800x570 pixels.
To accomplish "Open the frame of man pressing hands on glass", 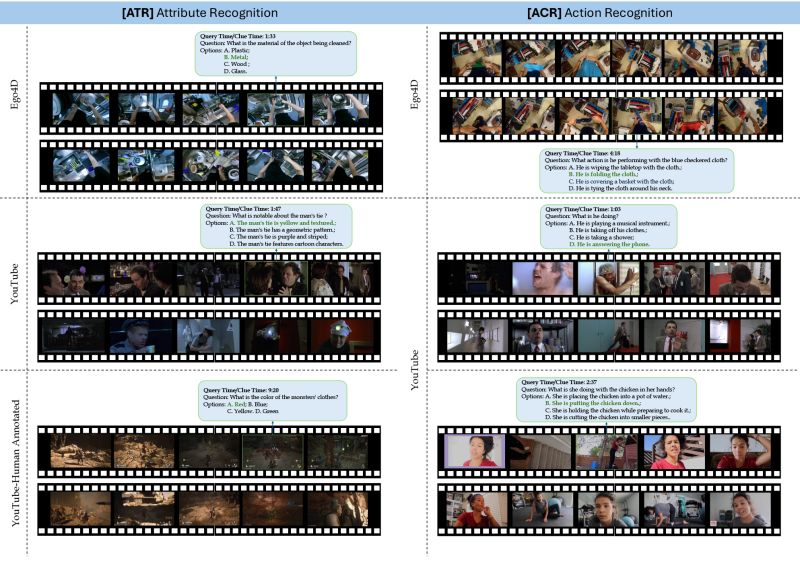I will (608, 279).
